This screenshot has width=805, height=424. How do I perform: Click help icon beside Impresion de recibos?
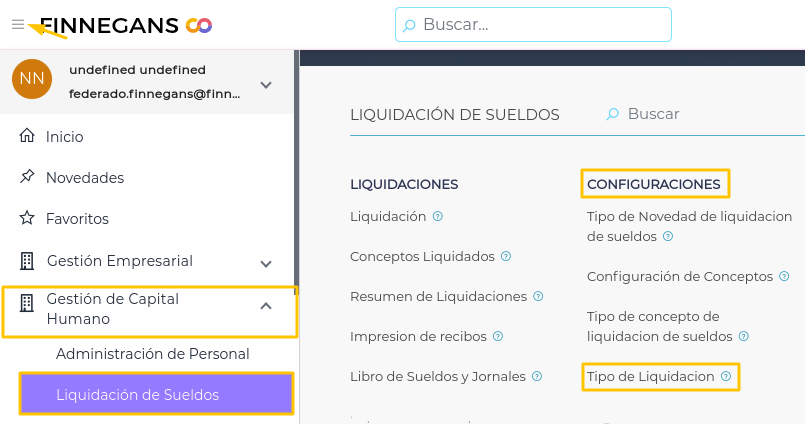(497, 337)
